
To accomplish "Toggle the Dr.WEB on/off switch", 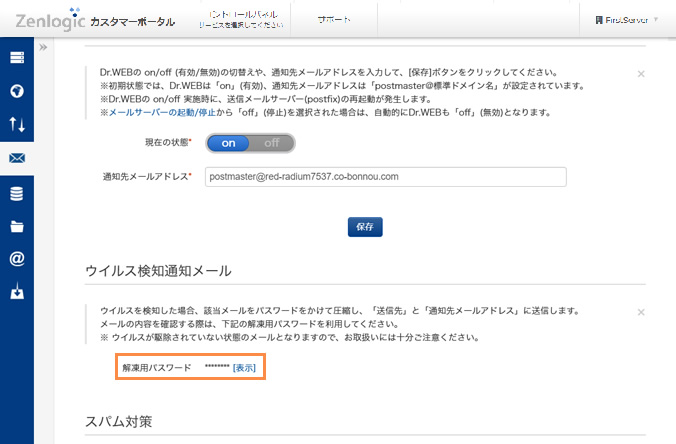I will (250, 143).
